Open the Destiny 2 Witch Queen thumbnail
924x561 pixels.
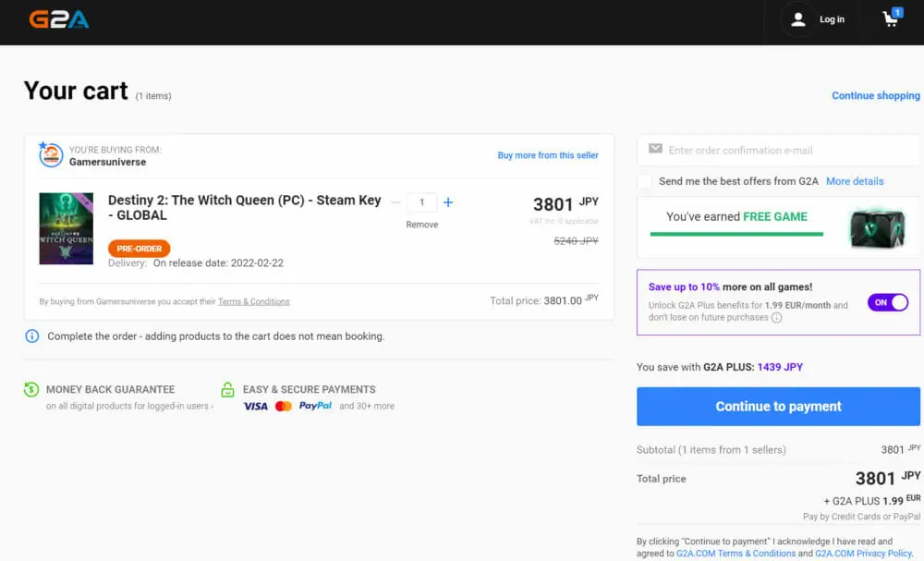[x=67, y=228]
